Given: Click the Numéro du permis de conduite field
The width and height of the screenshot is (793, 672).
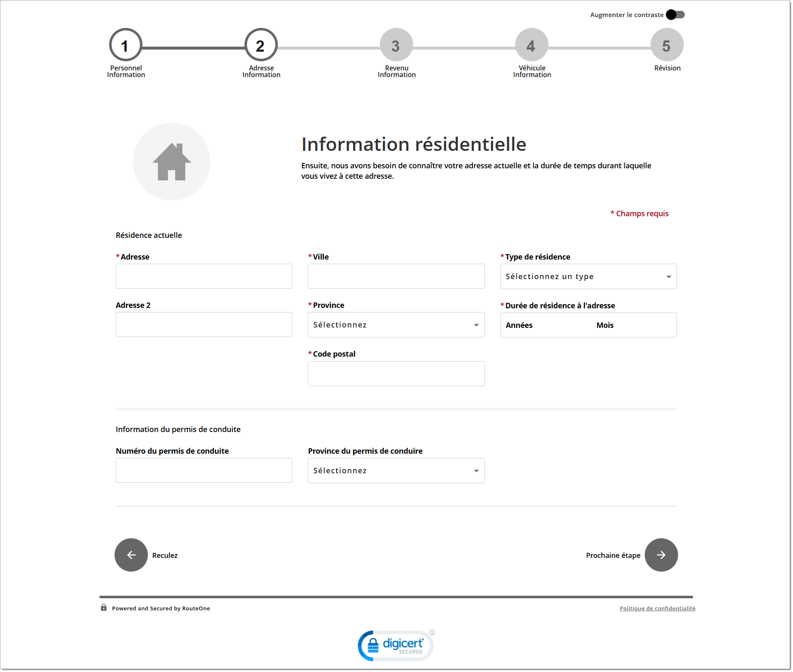Looking at the screenshot, I should (204, 470).
